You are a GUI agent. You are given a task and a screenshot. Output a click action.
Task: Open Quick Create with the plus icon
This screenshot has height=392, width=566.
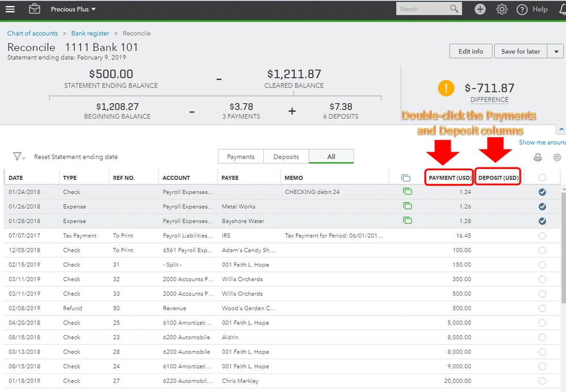480,9
